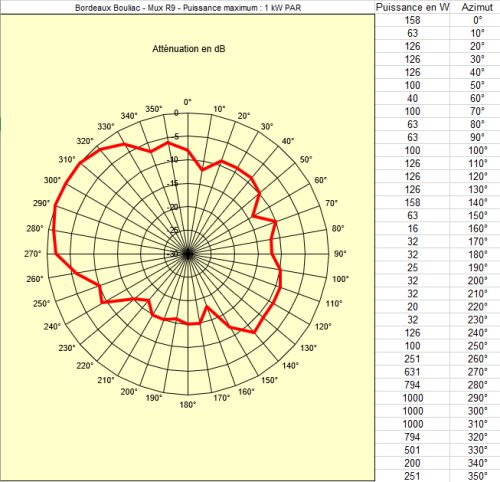Click the chart title 'Atténuation en dB'

click(x=189, y=49)
